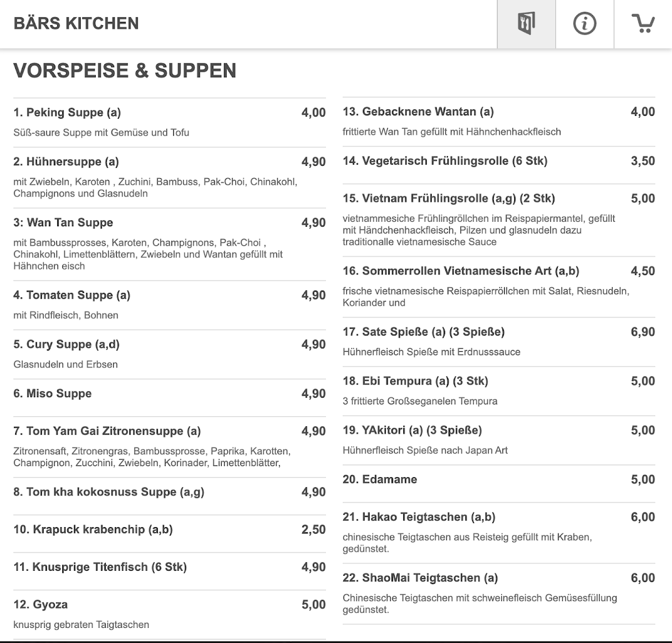Open the menu card icon
Screen dimensions: 672x643
(526, 24)
